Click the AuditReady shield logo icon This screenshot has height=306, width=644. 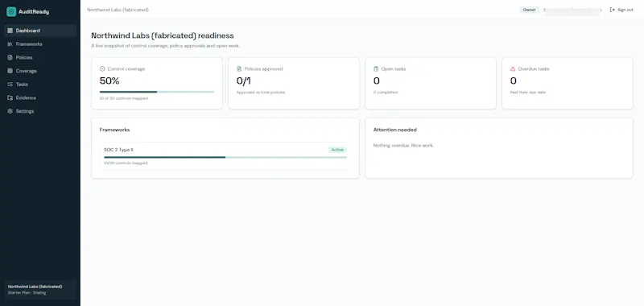[x=11, y=12]
